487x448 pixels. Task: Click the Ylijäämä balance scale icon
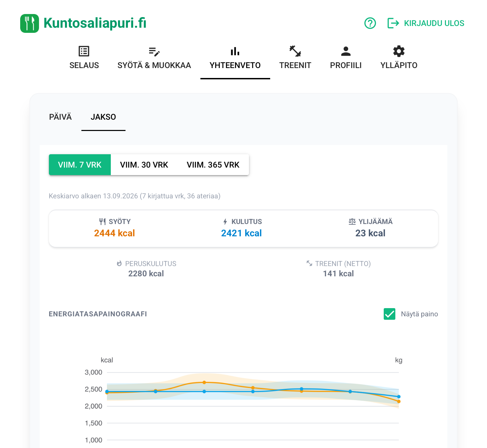click(x=352, y=222)
